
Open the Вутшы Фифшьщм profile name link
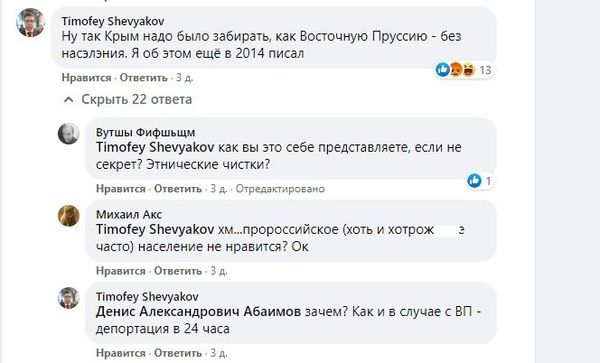coord(145,132)
